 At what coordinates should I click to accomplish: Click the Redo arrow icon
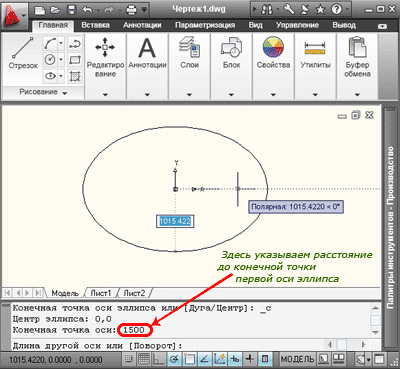click(x=109, y=10)
